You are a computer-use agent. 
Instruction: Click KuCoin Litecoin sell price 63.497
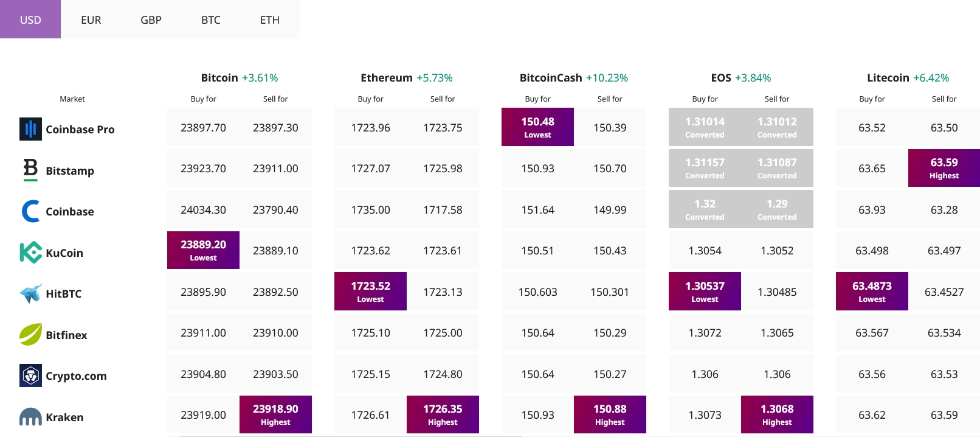944,250
